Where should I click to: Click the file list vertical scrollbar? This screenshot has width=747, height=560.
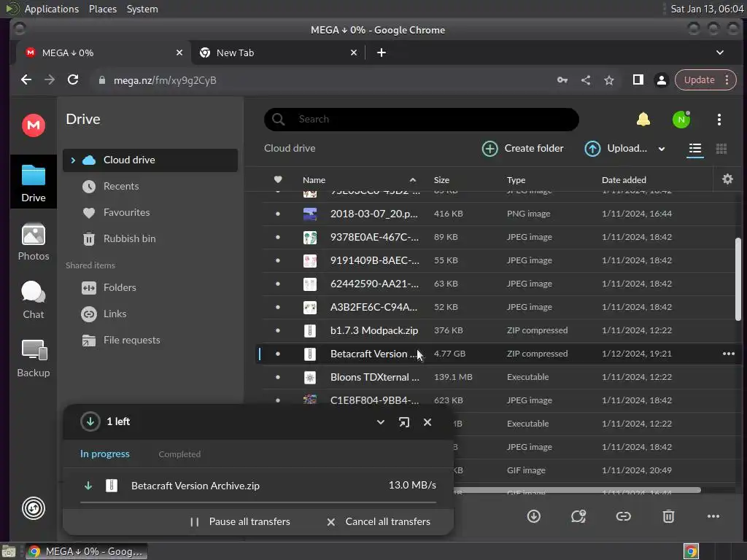(x=738, y=279)
